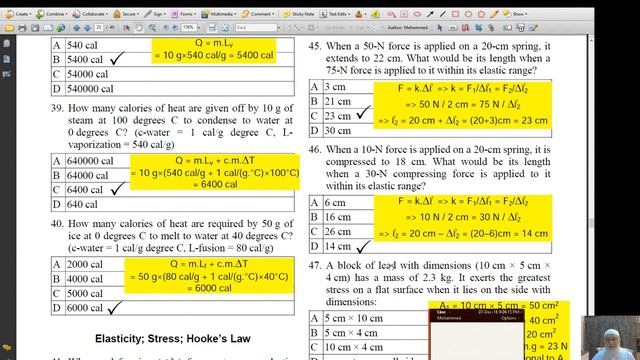Click the vertical scrollbar thumb
Viewport: 640px width, 360px height.
[591, 223]
